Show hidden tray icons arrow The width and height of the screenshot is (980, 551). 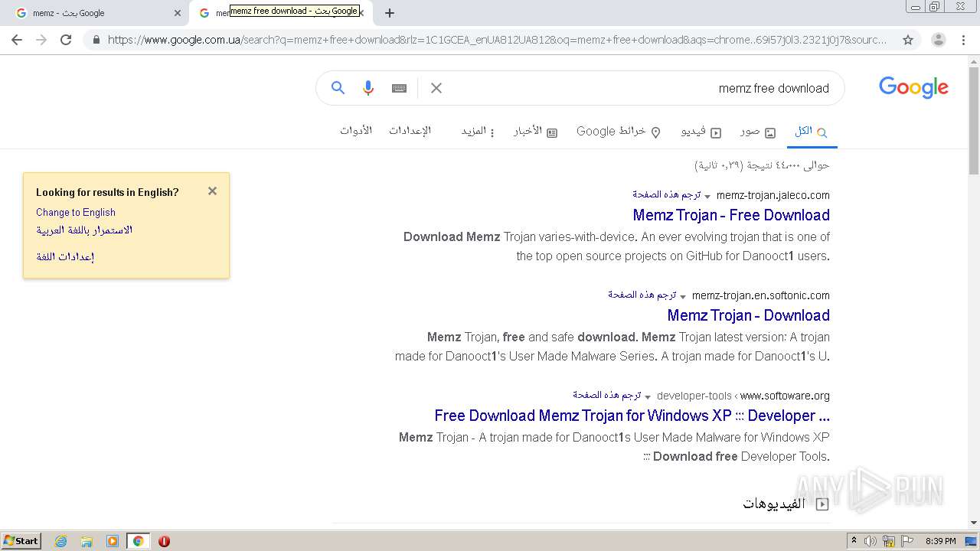(x=854, y=541)
